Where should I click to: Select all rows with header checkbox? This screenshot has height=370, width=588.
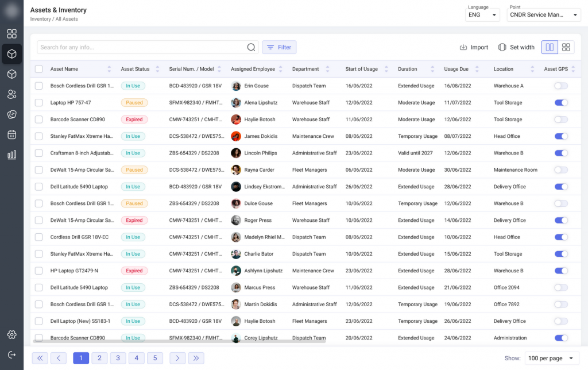tap(38, 68)
